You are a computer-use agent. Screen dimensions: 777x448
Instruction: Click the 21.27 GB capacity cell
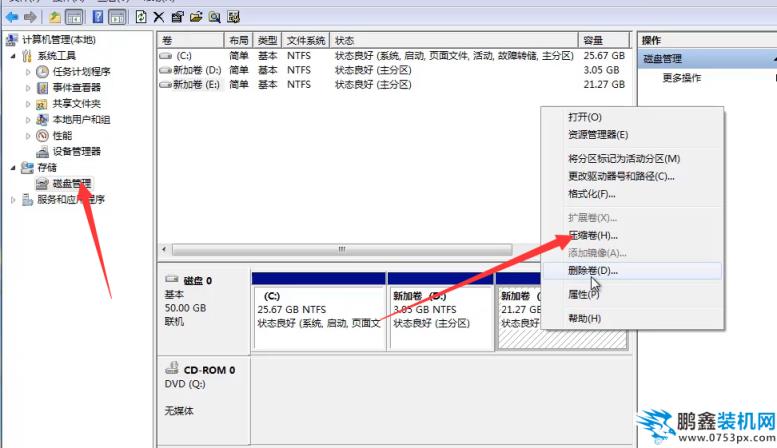[x=604, y=85]
